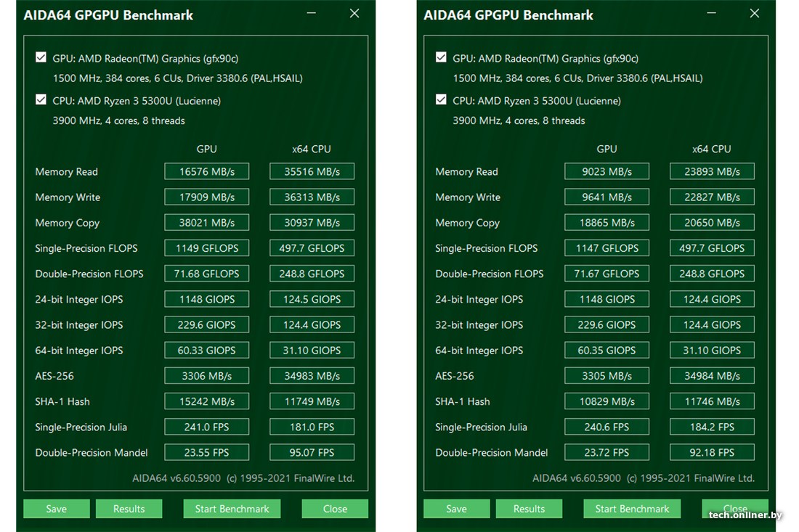The height and width of the screenshot is (532, 799).
Task: Toggle the CPU checkbox in the right window
Action: [441, 100]
